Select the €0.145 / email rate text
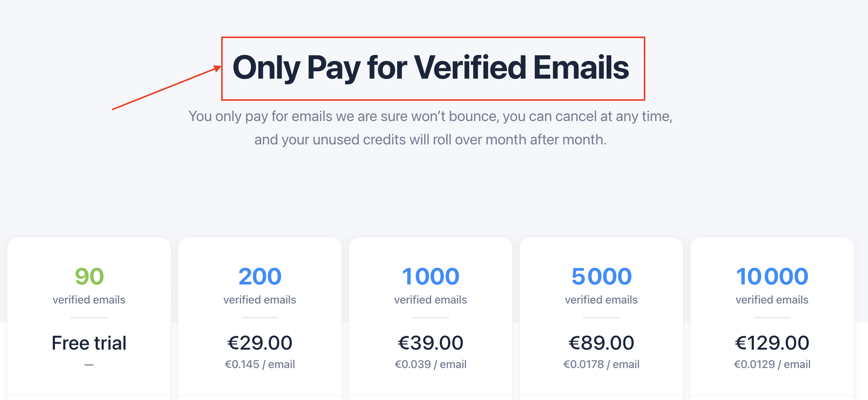This screenshot has width=868, height=400. click(260, 364)
